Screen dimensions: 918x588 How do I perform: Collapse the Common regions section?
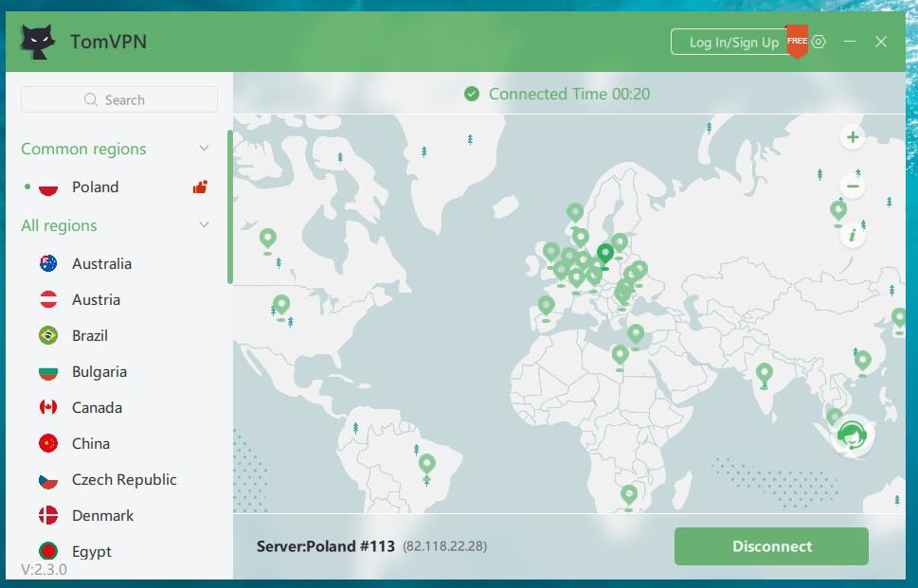point(204,149)
